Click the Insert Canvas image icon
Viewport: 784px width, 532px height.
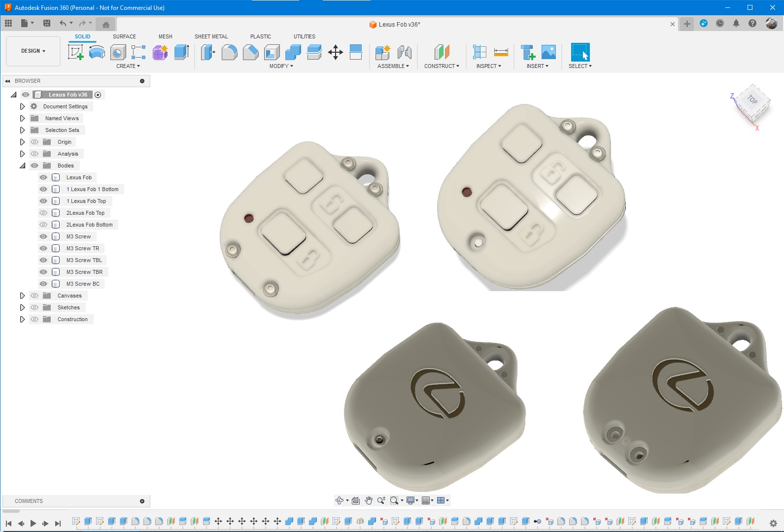click(x=548, y=52)
